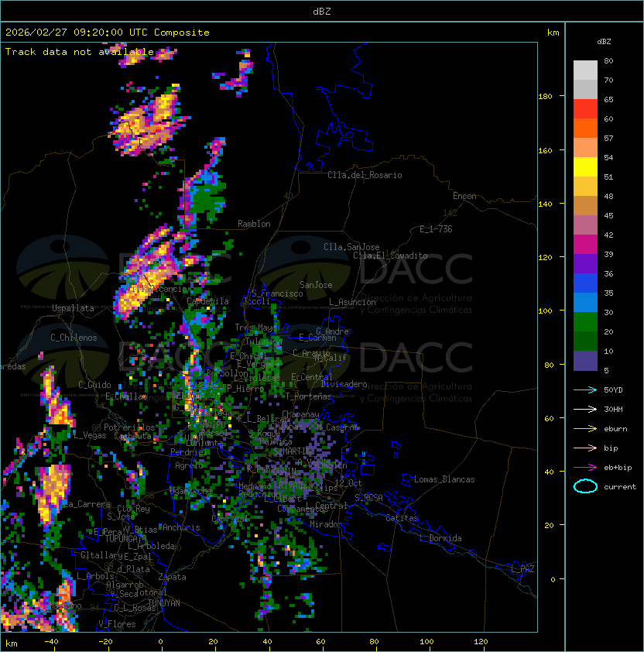Pick the purple swatch below 39 dBZ
The image size is (644, 652).
[x=585, y=264]
